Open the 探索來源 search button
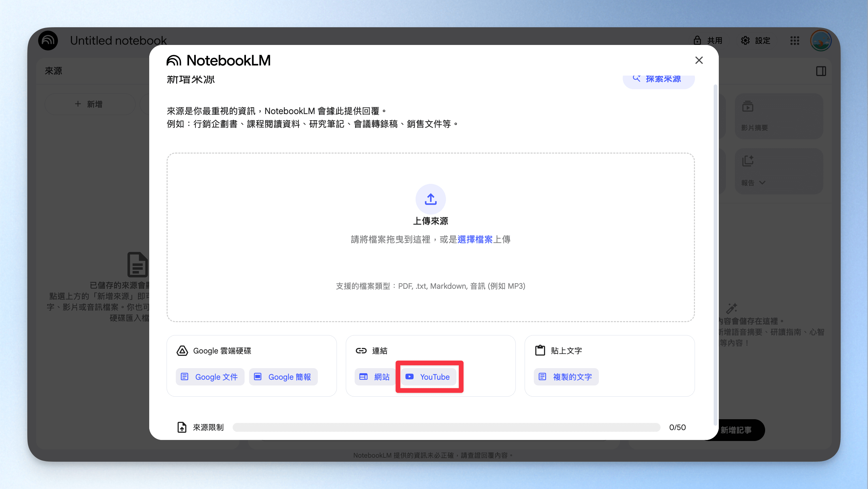This screenshot has height=489, width=868. point(658,79)
